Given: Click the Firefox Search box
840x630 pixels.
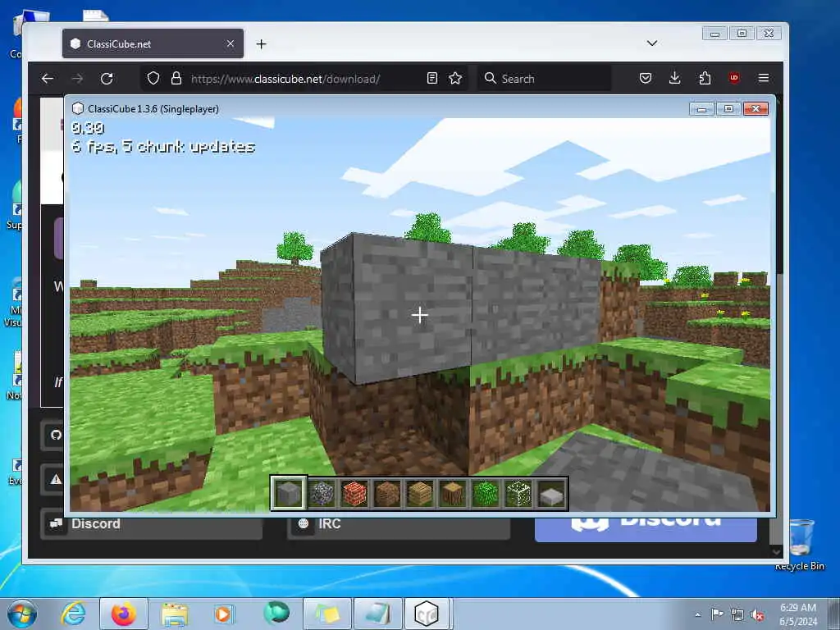Looking at the screenshot, I should click(x=546, y=79).
